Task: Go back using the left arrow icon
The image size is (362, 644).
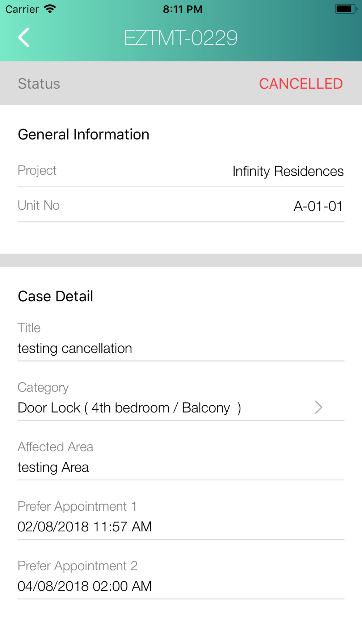Action: tap(24, 38)
